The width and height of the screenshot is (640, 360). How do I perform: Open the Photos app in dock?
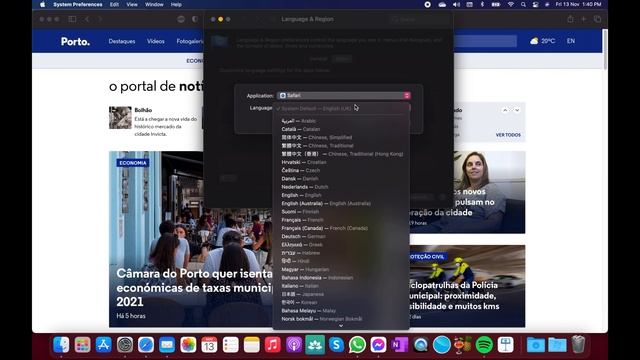coord(188,345)
